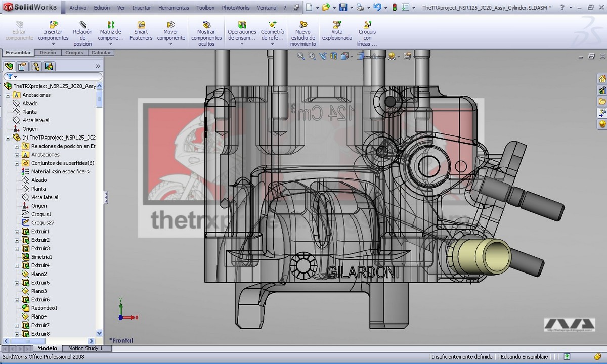607x364 pixels.
Task: Open the Undo history dropdown arrow
Action: (x=384, y=8)
